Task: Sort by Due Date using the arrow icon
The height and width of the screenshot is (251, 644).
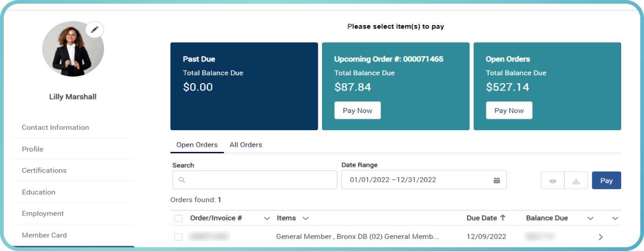Action: pos(503,218)
